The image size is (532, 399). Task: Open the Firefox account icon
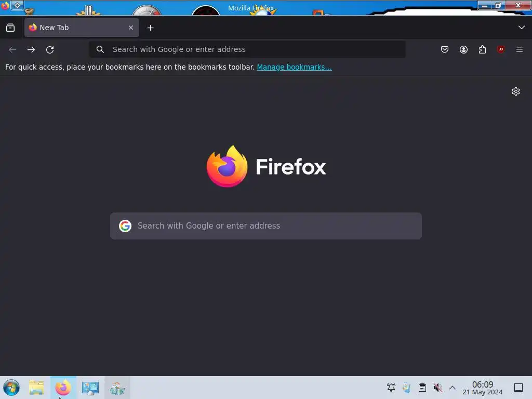pyautogui.click(x=463, y=49)
